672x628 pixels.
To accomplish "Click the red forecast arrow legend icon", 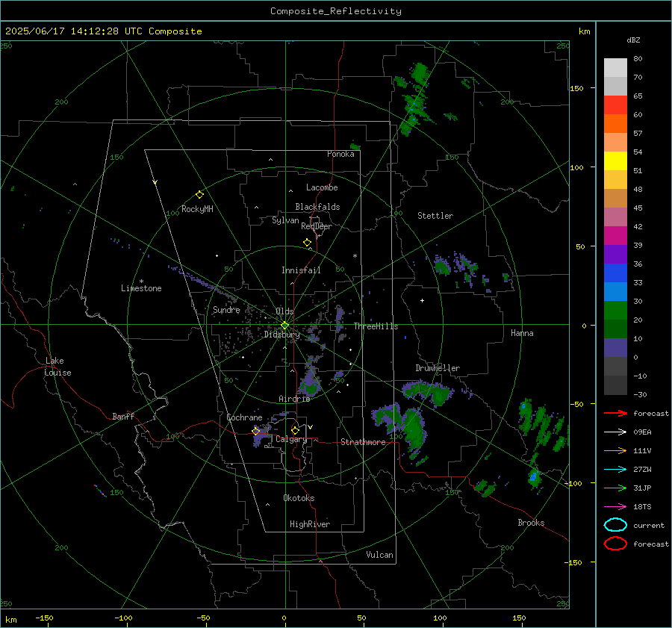I will [615, 413].
